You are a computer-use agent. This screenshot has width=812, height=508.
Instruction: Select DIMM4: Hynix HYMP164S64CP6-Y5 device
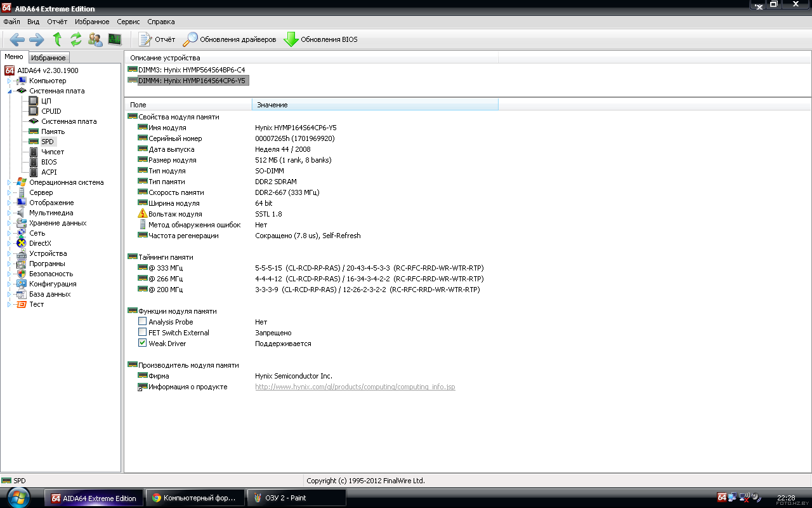193,81
